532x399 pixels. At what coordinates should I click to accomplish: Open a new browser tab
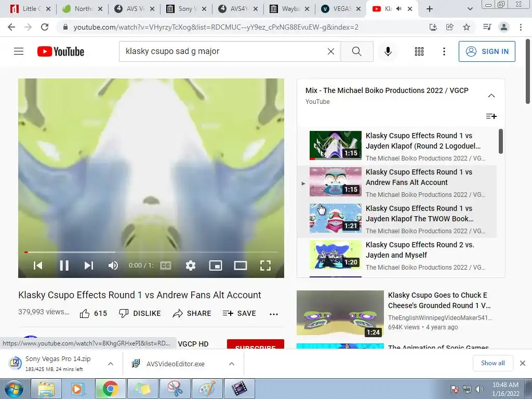pos(429,9)
